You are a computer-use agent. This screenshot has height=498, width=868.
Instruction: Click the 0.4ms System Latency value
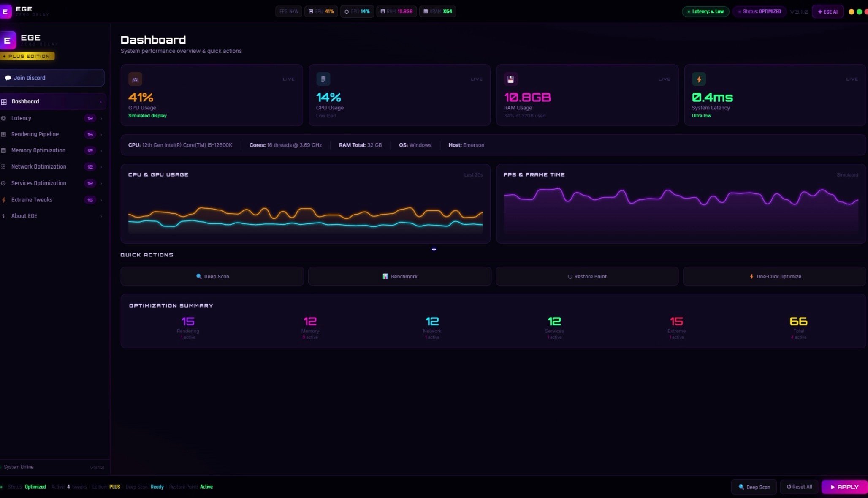tap(712, 98)
